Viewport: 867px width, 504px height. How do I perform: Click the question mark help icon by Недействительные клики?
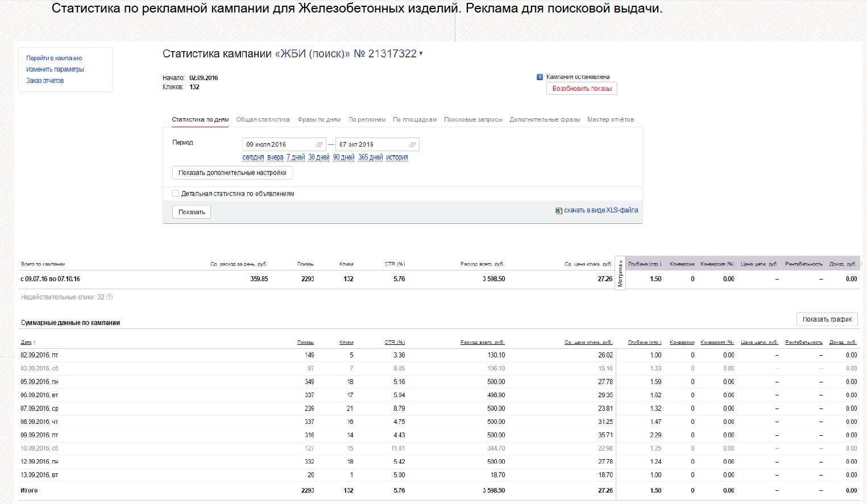[110, 297]
